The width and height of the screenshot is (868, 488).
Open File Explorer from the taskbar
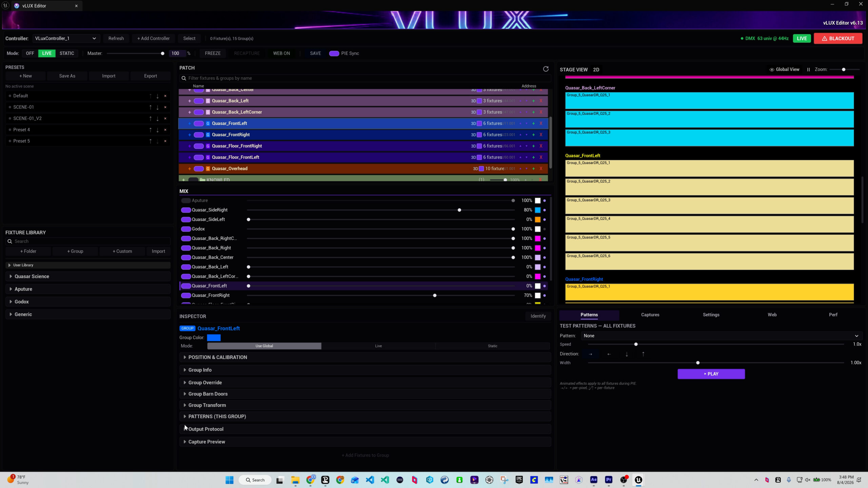[x=295, y=480]
